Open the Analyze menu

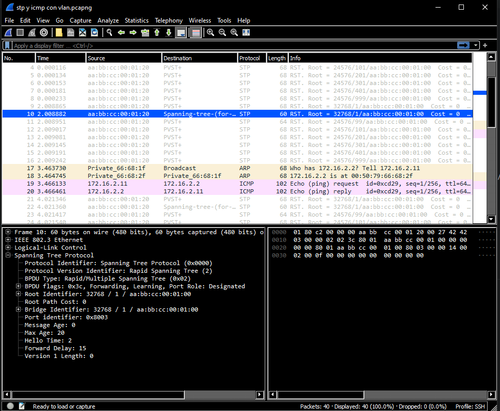(108, 21)
